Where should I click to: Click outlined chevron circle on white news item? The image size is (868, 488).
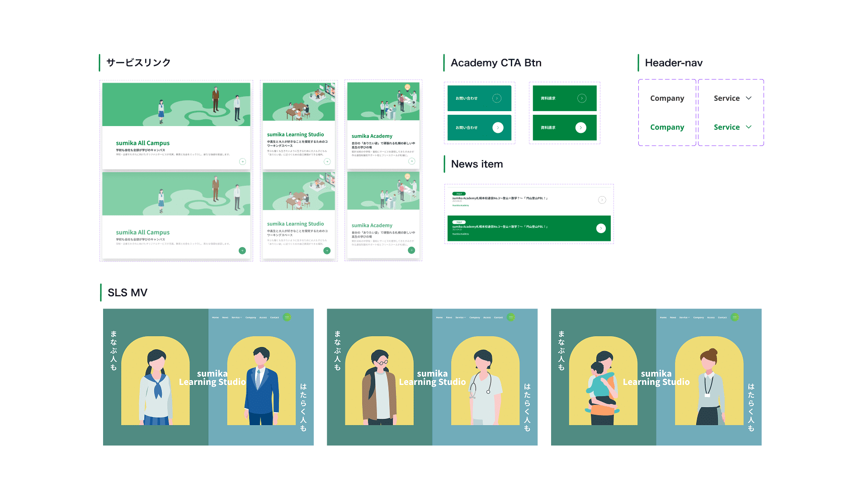click(602, 200)
